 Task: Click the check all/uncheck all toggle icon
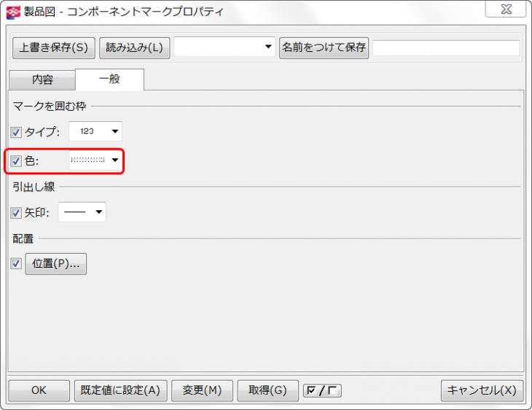[322, 390]
